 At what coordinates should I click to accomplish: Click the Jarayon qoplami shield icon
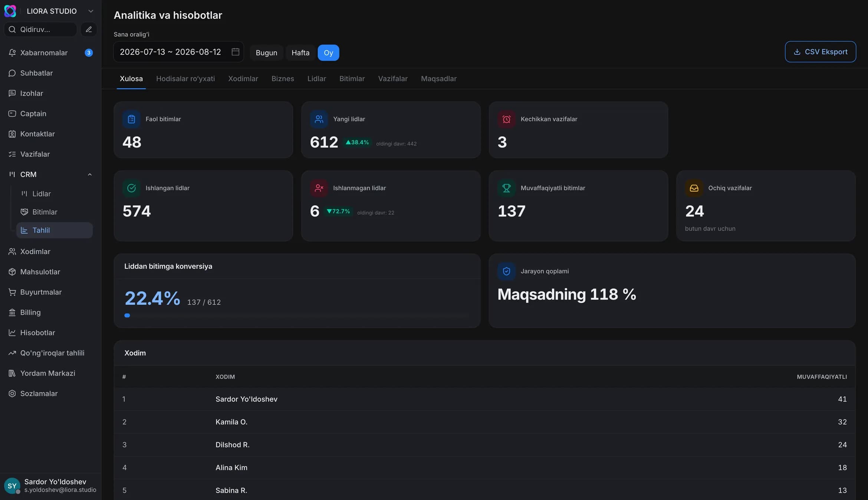click(x=506, y=271)
